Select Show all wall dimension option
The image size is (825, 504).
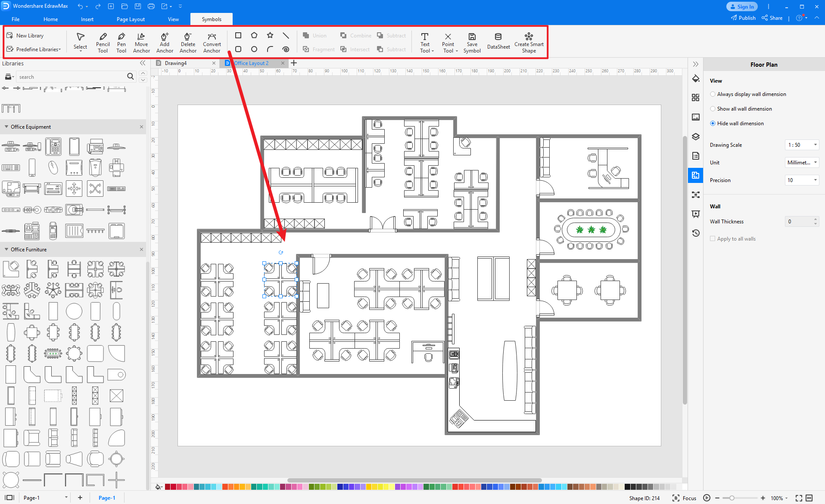[x=713, y=108]
